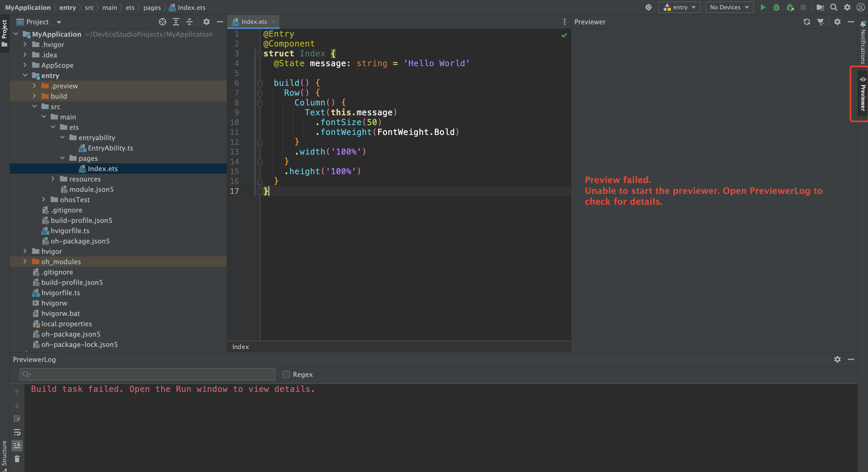Collapse the entryability folder
Viewport: 868px width, 472px height.
[x=62, y=137]
